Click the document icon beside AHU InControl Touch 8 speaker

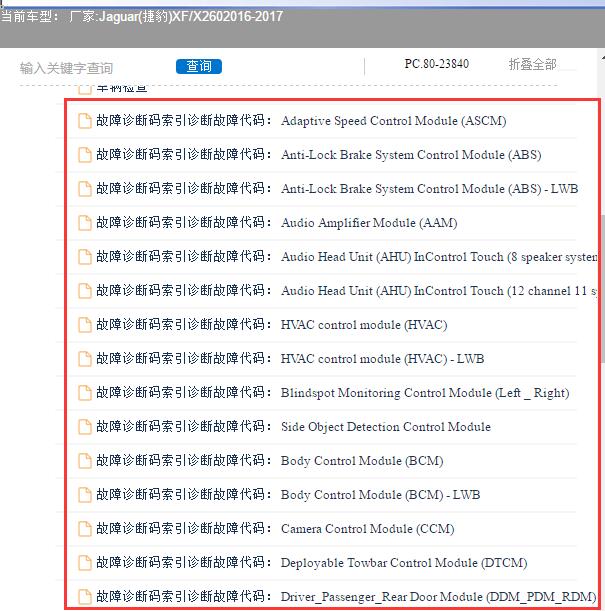pyautogui.click(x=85, y=257)
